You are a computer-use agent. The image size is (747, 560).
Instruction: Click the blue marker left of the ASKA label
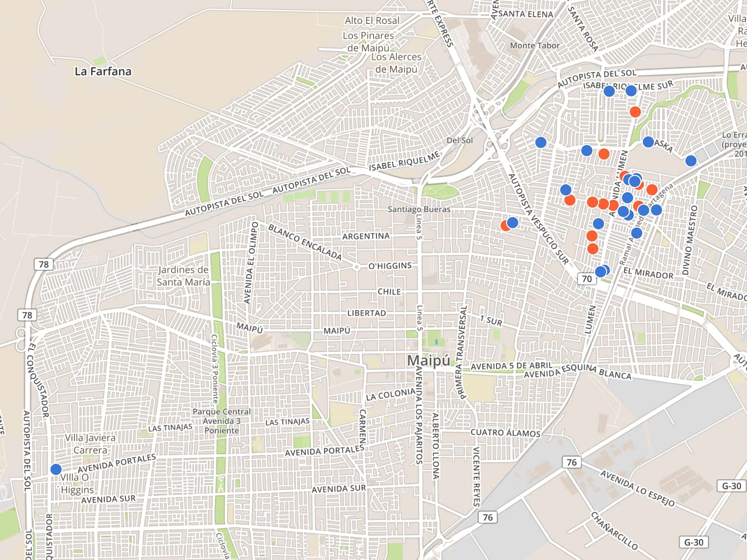(648, 142)
